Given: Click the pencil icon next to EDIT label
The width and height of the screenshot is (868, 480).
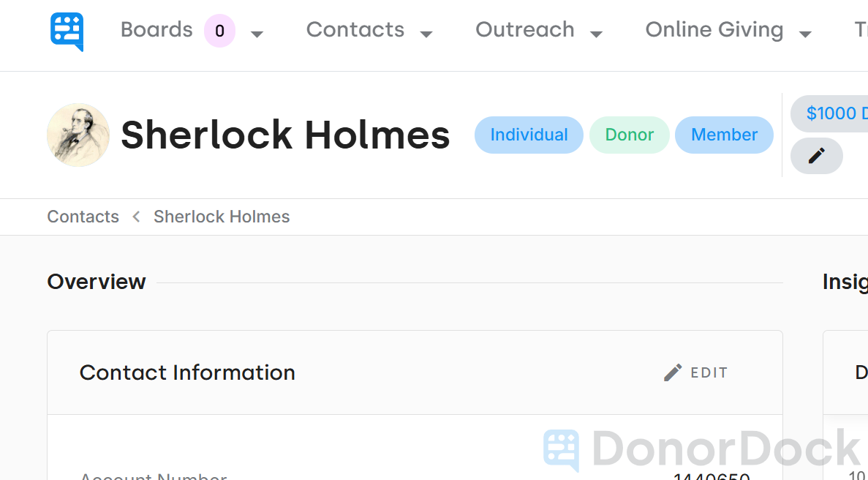Looking at the screenshot, I should point(673,372).
